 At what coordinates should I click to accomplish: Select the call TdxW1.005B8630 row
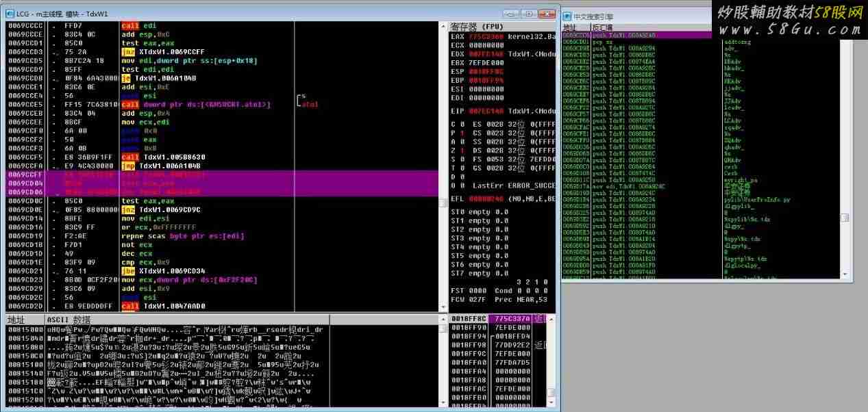[222, 157]
